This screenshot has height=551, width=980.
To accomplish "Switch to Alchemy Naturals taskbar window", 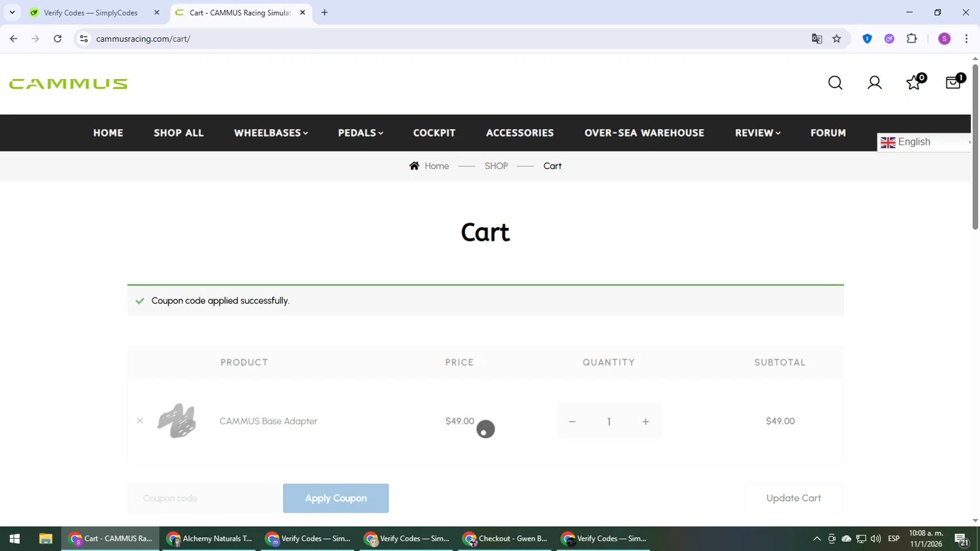I will point(209,539).
